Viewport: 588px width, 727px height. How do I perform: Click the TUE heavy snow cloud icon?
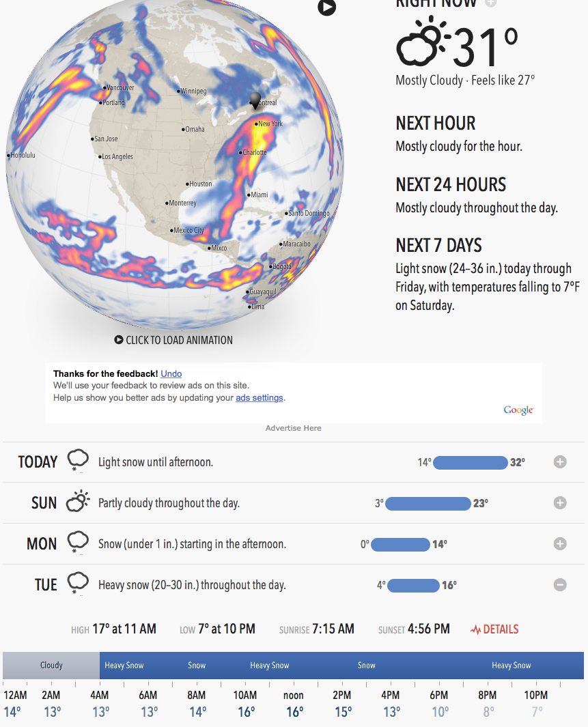coord(77,583)
